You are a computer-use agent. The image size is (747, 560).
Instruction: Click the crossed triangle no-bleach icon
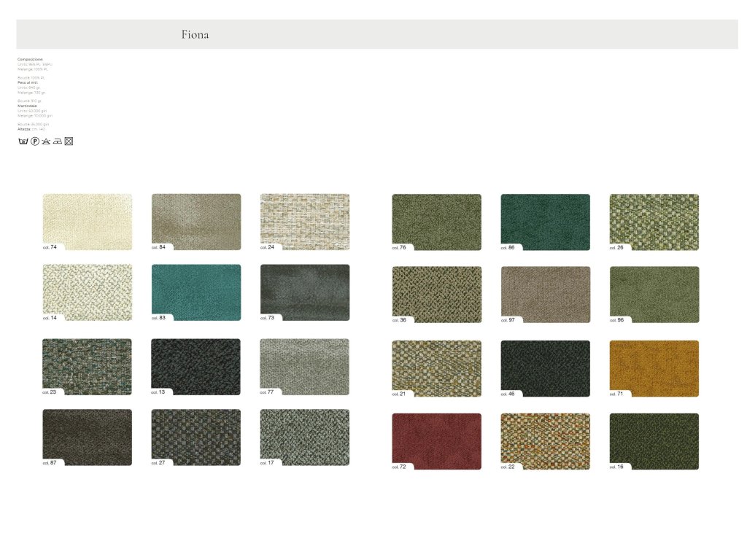(45, 141)
